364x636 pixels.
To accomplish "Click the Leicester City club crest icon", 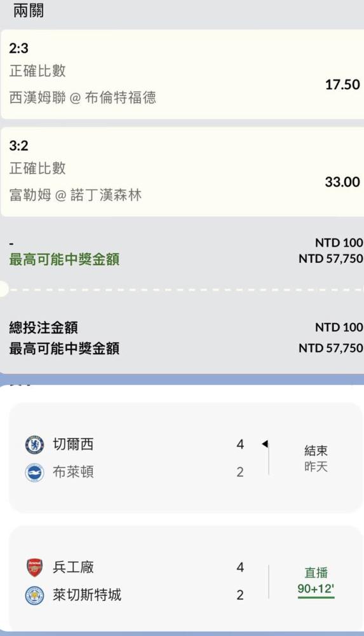I will (x=34, y=595).
